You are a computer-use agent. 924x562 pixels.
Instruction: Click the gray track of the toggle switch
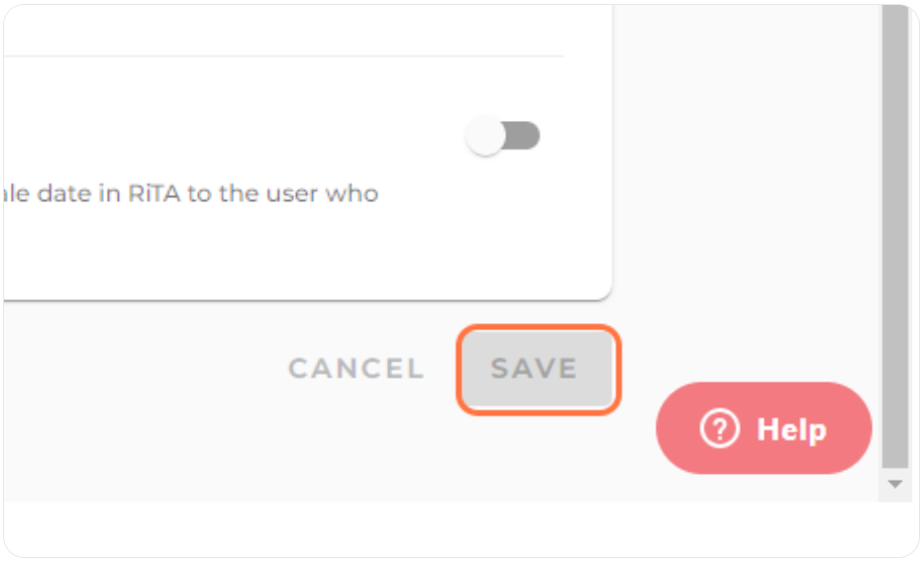coord(524,136)
